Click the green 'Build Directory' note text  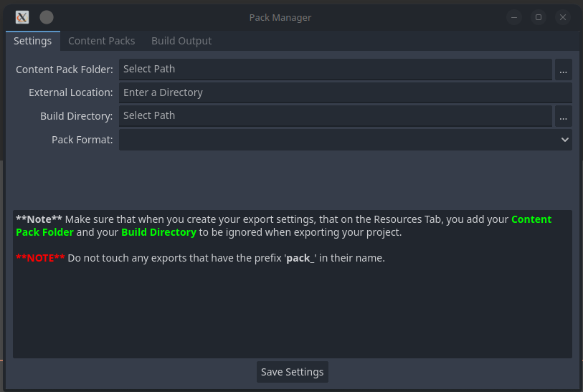coord(158,232)
